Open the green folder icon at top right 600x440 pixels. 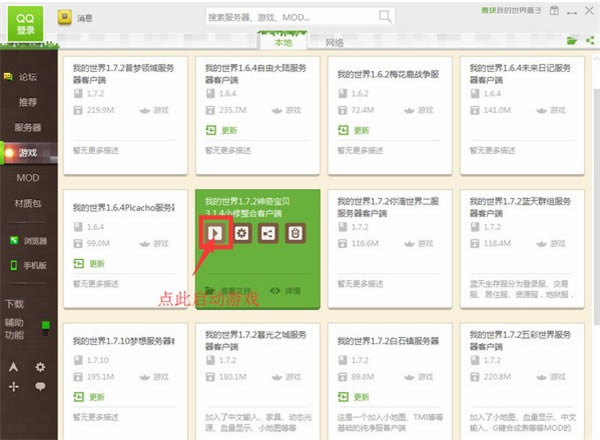point(571,40)
